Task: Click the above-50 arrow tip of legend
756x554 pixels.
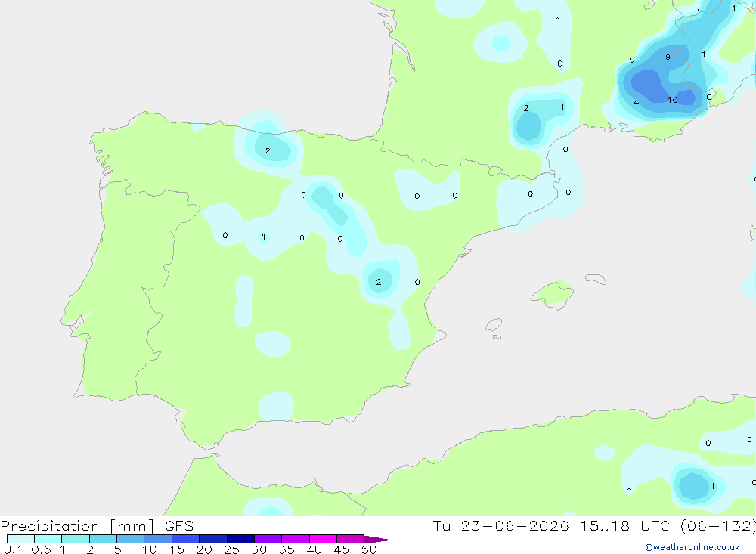Action: 378,540
